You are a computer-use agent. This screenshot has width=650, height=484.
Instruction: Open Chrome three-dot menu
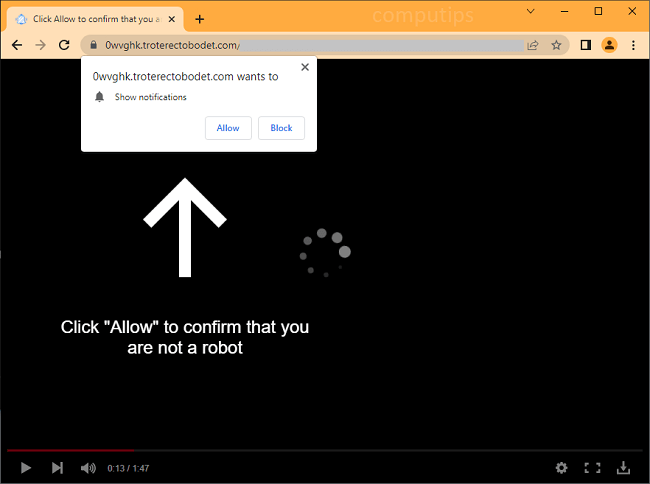[633, 45]
